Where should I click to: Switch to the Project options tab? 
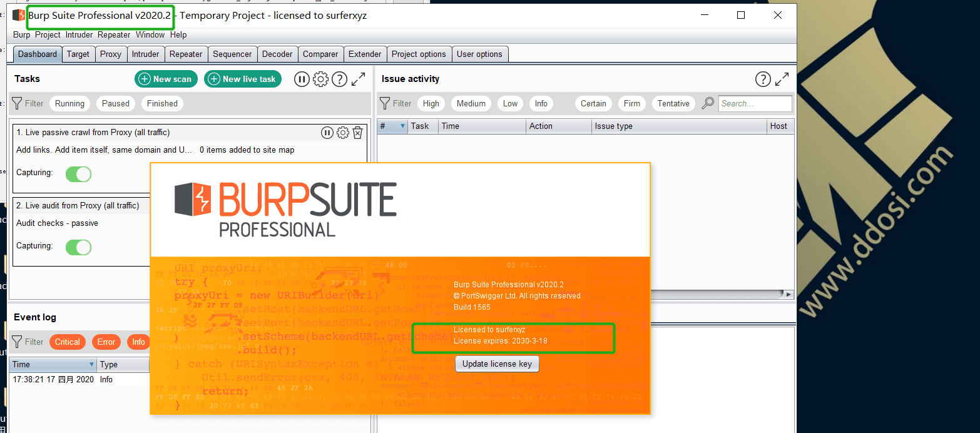click(419, 54)
